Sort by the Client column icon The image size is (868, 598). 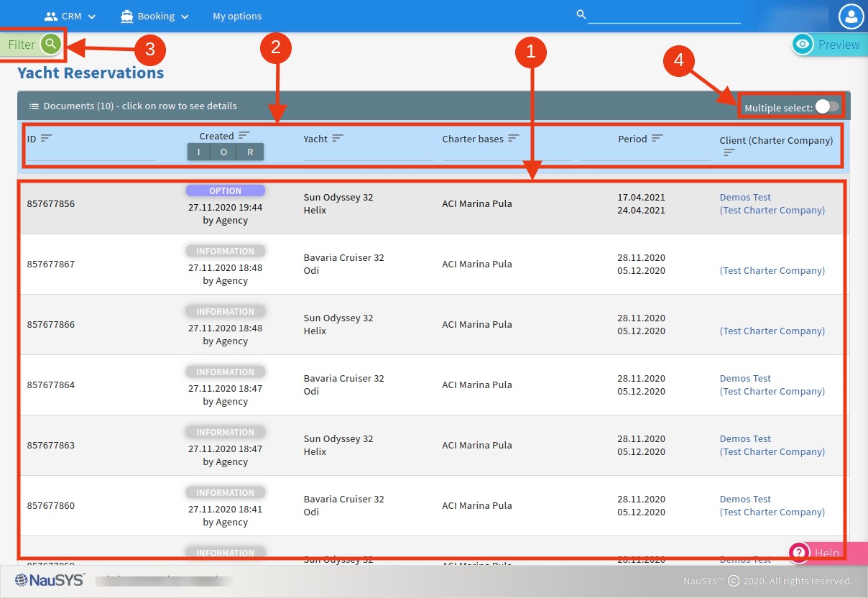(x=729, y=152)
